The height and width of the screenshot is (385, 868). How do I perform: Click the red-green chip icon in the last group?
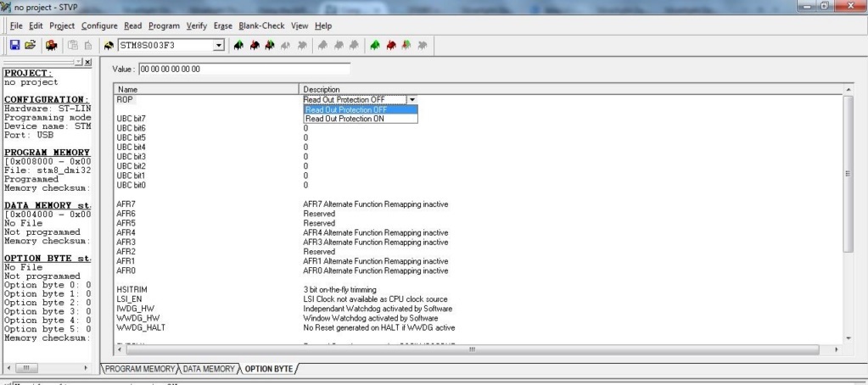click(406, 45)
